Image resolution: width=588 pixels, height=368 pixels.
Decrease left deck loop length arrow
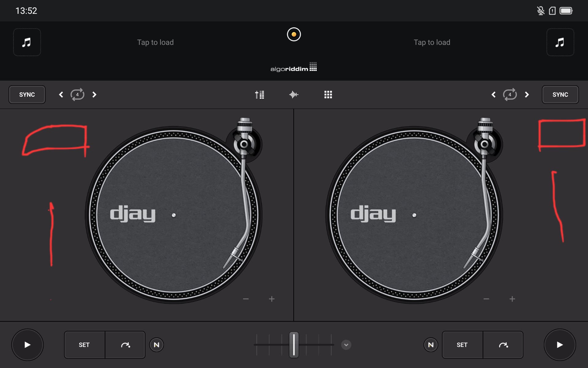[61, 94]
